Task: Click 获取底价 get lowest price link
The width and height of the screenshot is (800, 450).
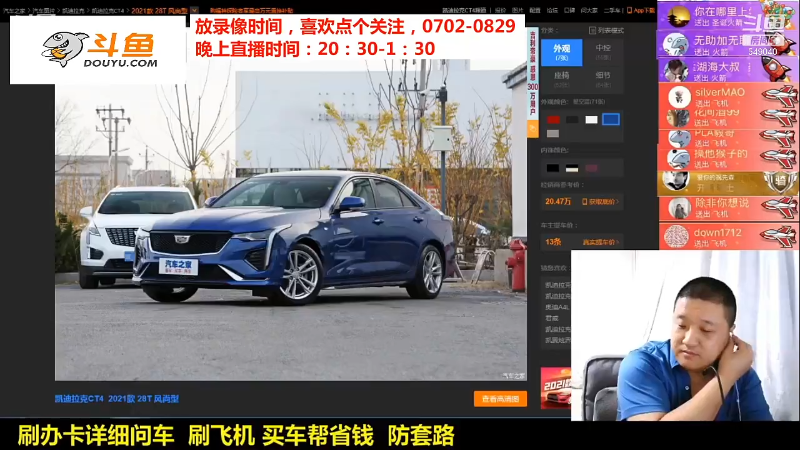Action: click(x=601, y=202)
